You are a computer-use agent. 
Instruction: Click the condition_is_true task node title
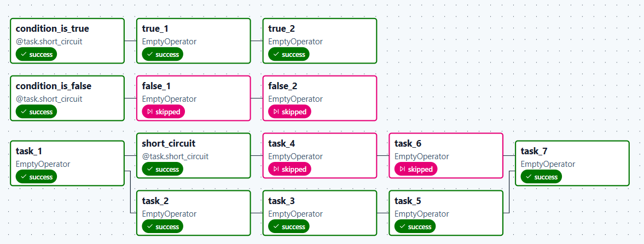52,28
